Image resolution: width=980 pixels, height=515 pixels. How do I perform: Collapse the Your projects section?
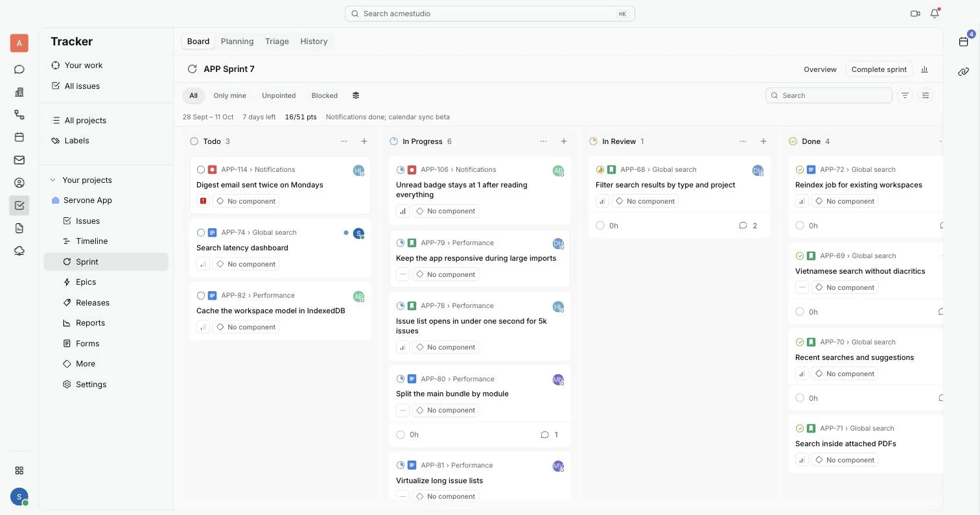tap(53, 180)
